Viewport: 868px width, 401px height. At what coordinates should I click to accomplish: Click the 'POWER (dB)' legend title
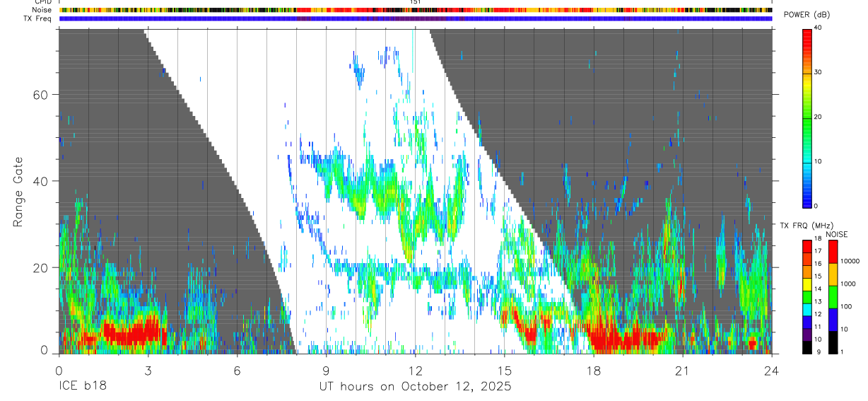coord(807,15)
